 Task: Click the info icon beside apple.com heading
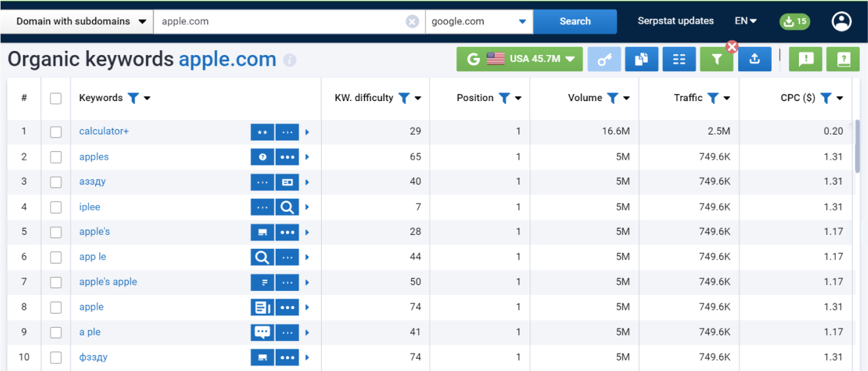pos(290,61)
